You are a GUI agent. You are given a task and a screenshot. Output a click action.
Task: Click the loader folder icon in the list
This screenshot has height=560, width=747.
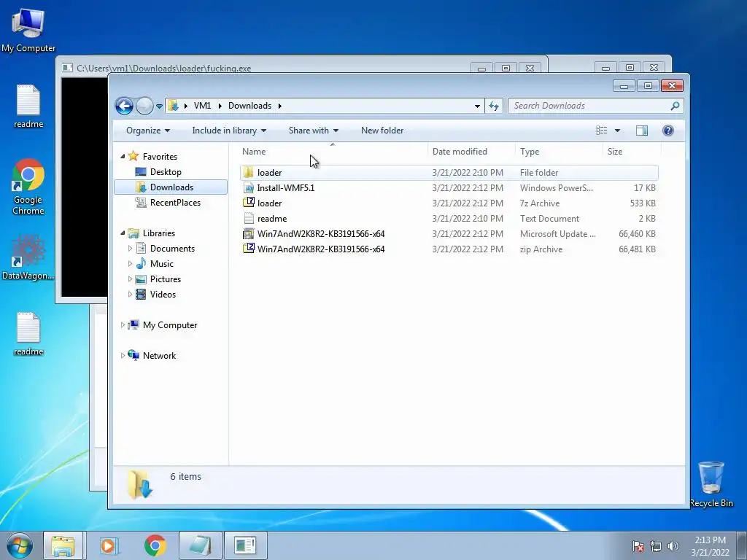[248, 172]
